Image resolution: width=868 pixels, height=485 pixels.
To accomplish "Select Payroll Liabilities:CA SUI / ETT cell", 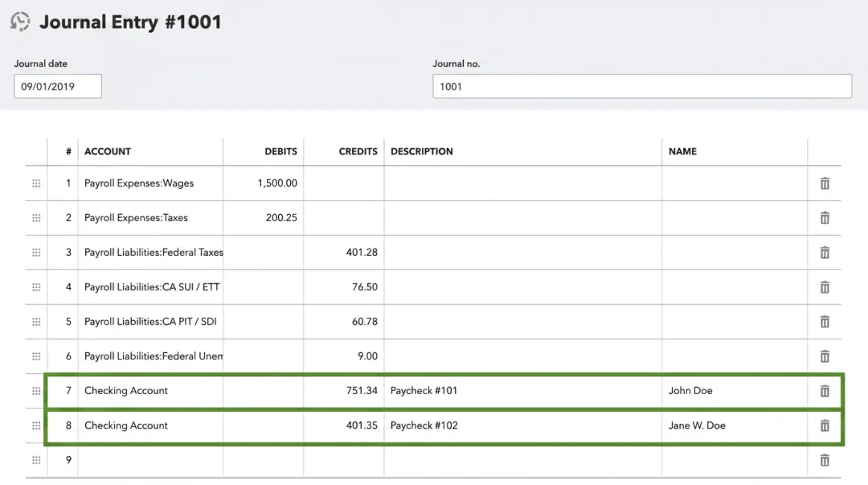I will (150, 287).
